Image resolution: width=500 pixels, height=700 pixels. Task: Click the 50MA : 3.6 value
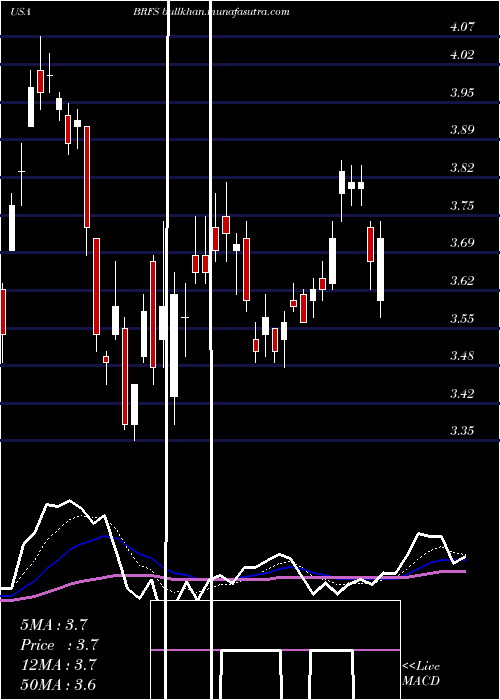[58, 685]
